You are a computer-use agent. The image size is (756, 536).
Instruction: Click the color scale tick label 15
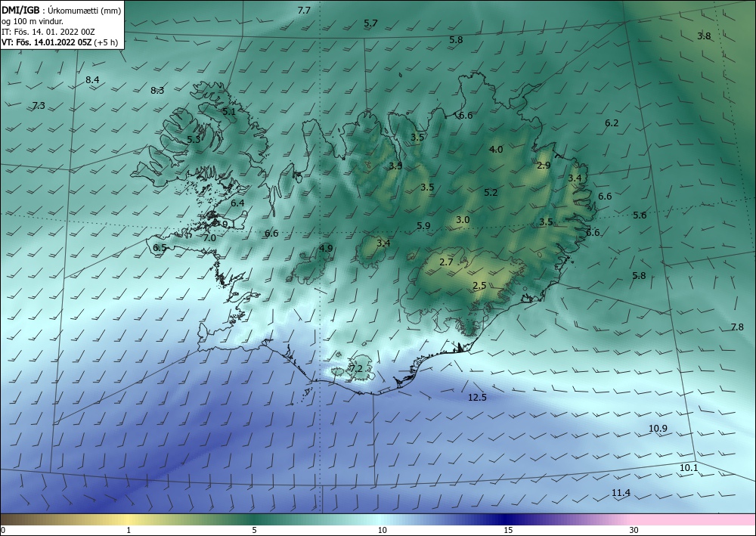508,531
